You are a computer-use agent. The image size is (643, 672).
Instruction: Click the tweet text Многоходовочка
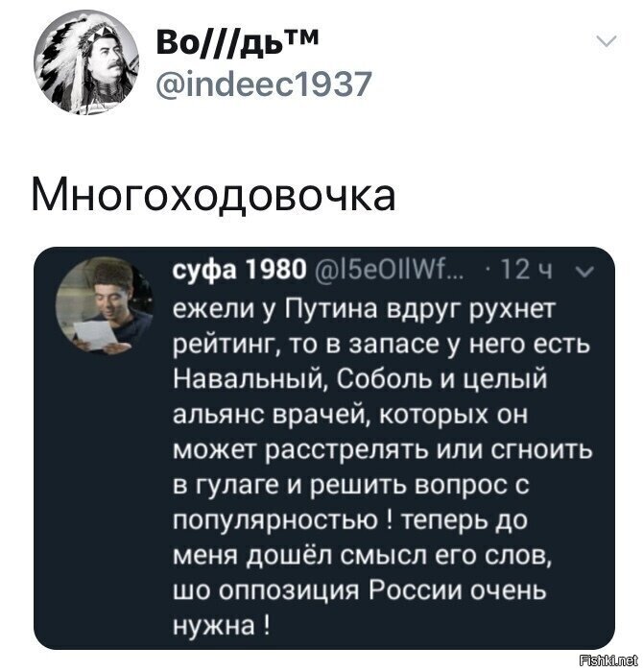(213, 197)
